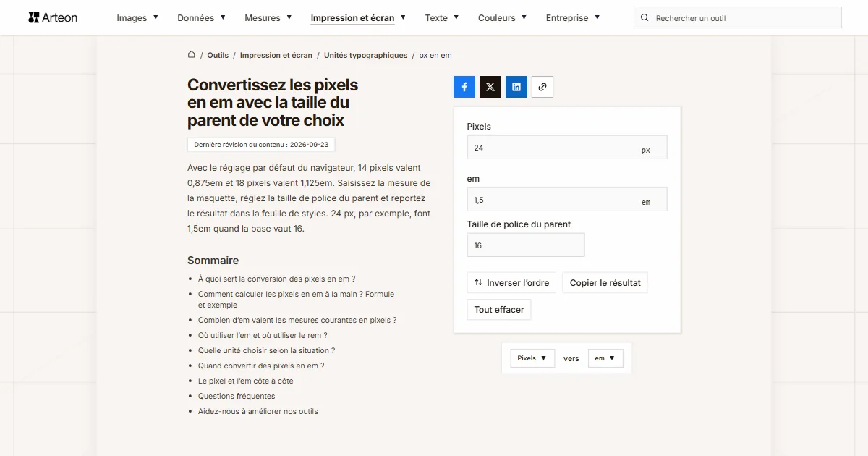The width and height of the screenshot is (868, 456).
Task: Open the Images menu
Action: (137, 18)
